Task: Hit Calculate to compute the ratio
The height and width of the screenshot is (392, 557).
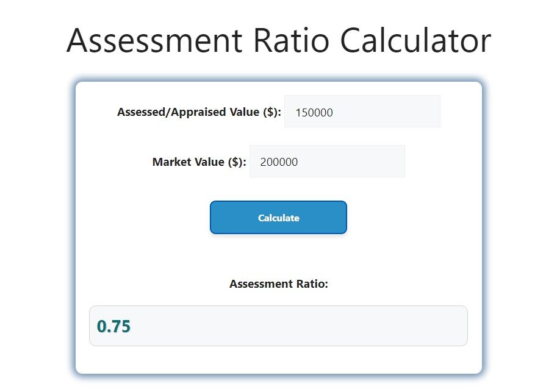Action: [x=278, y=217]
